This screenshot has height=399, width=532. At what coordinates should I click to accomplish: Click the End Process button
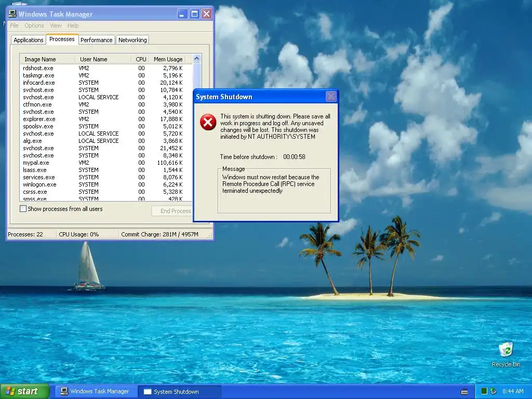[172, 211]
